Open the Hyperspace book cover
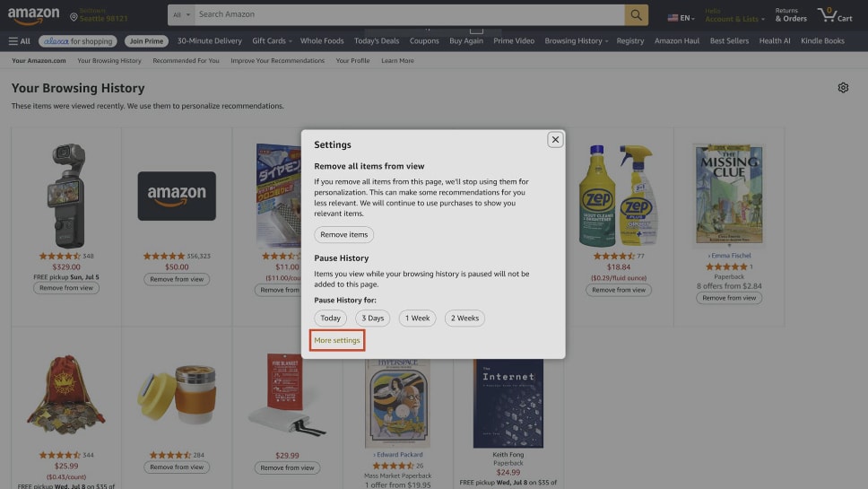Viewport: 868px width, 489px height. click(x=397, y=404)
